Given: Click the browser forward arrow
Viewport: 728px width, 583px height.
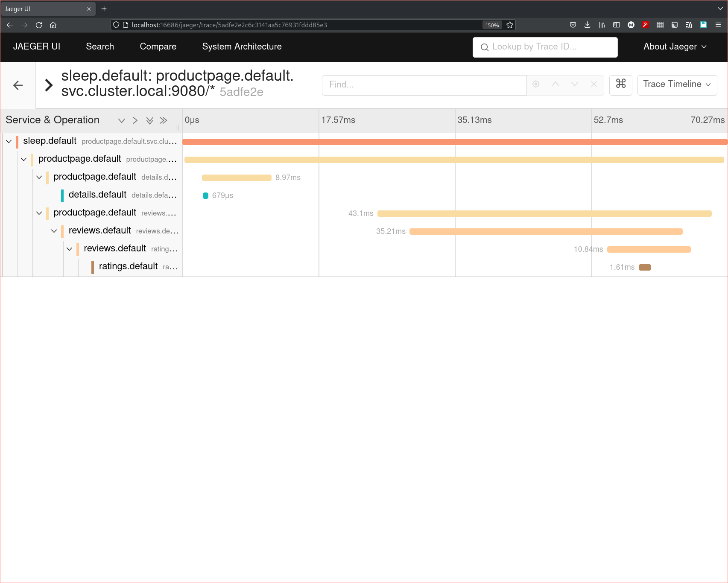Looking at the screenshot, I should (24, 25).
